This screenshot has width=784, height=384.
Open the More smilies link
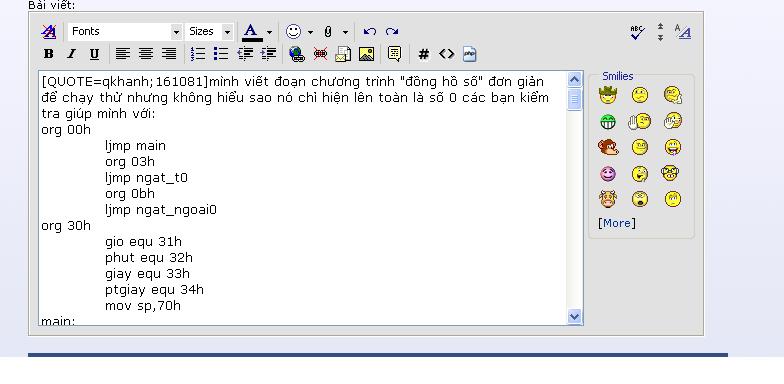[616, 223]
